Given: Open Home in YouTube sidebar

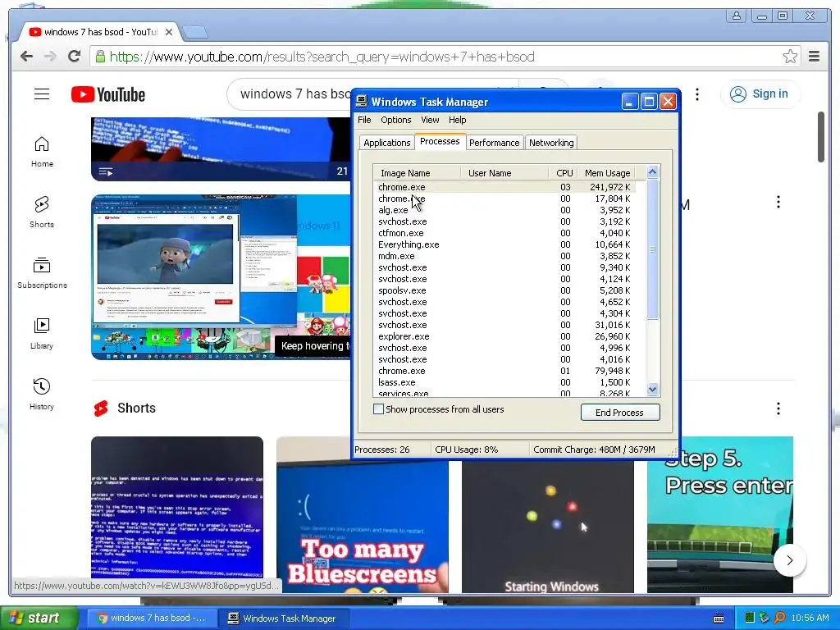Looking at the screenshot, I should pyautogui.click(x=42, y=152).
